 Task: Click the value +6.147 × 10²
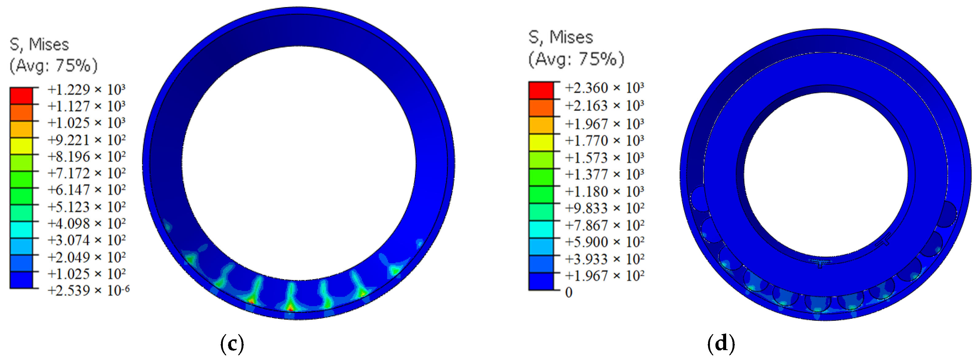pyautogui.click(x=86, y=189)
